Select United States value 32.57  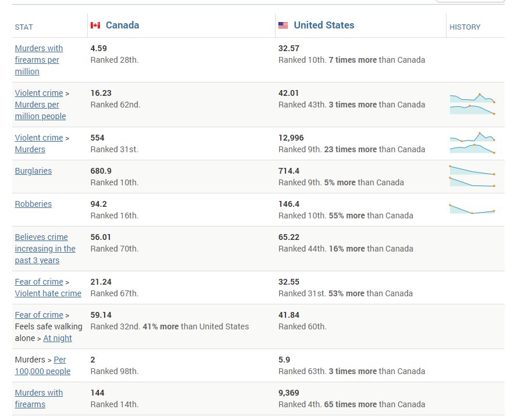click(289, 48)
